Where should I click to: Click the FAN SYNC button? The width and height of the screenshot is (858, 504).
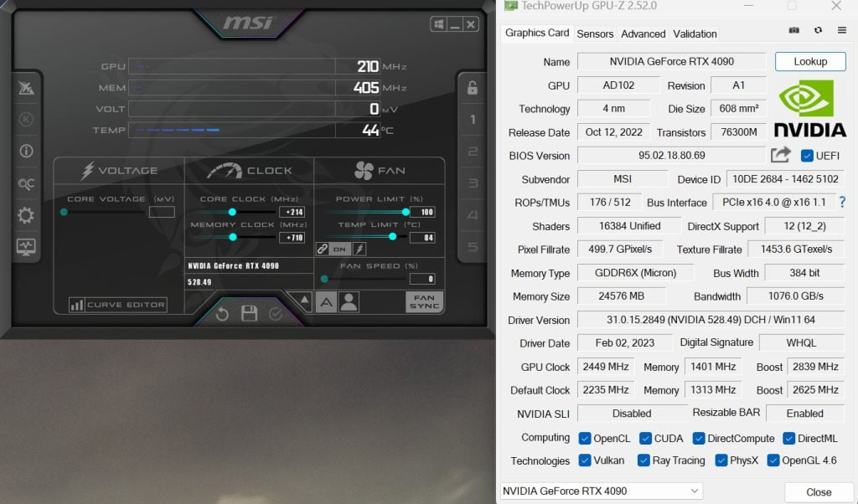424,301
